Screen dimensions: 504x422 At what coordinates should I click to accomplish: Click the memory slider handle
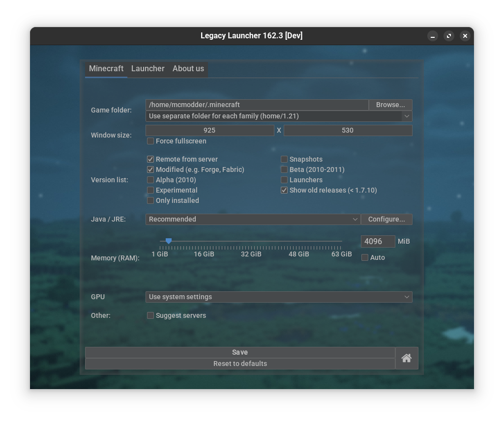tap(169, 241)
